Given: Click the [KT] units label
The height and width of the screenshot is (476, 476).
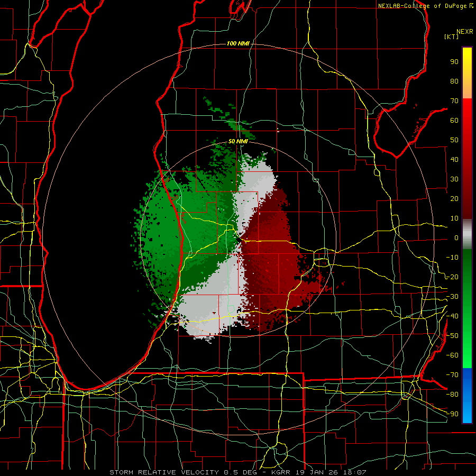Looking at the screenshot, I should coord(452,36).
